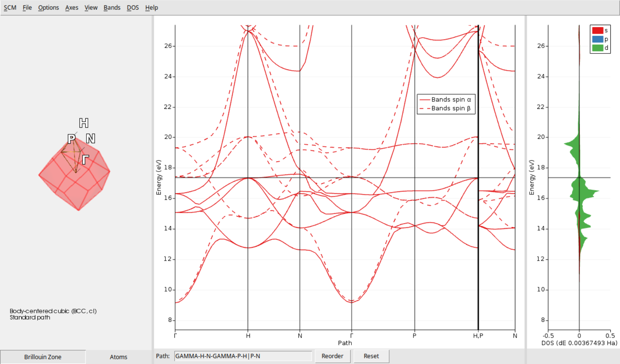Switch to the Atoms tab

click(x=118, y=357)
